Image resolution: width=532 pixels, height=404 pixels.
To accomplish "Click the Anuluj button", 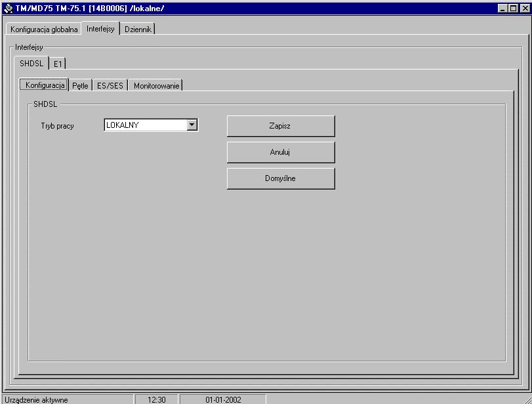I will pyautogui.click(x=281, y=152).
